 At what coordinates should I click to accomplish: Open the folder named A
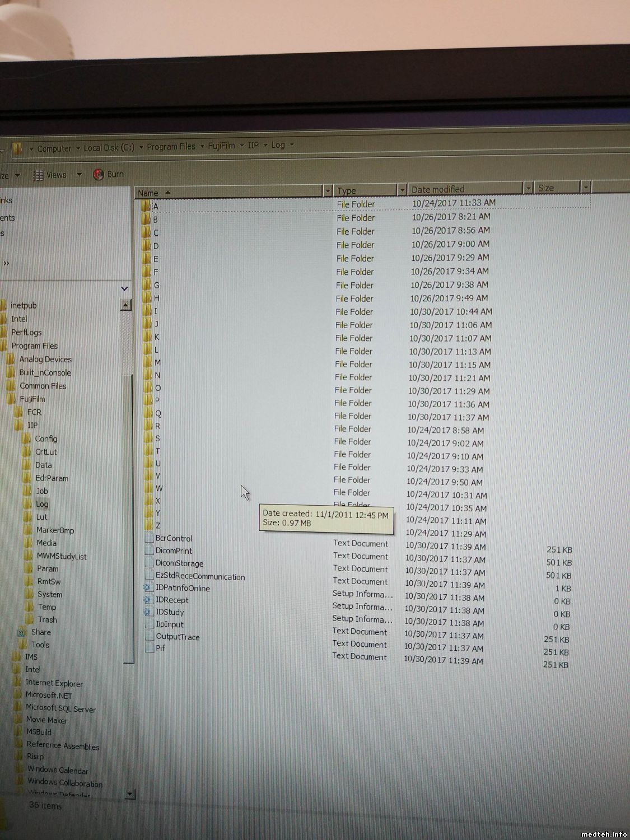[155, 206]
